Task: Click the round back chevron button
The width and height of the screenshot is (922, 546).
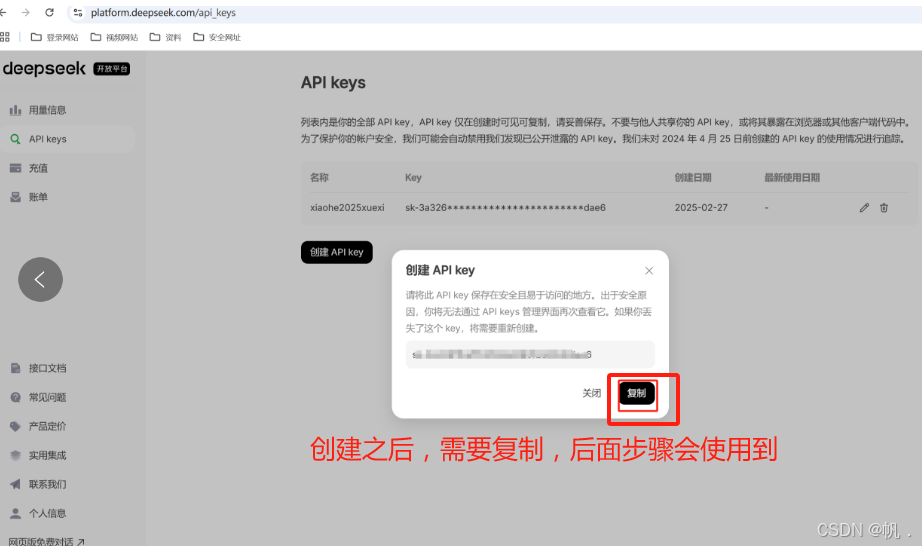Action: coord(40,280)
